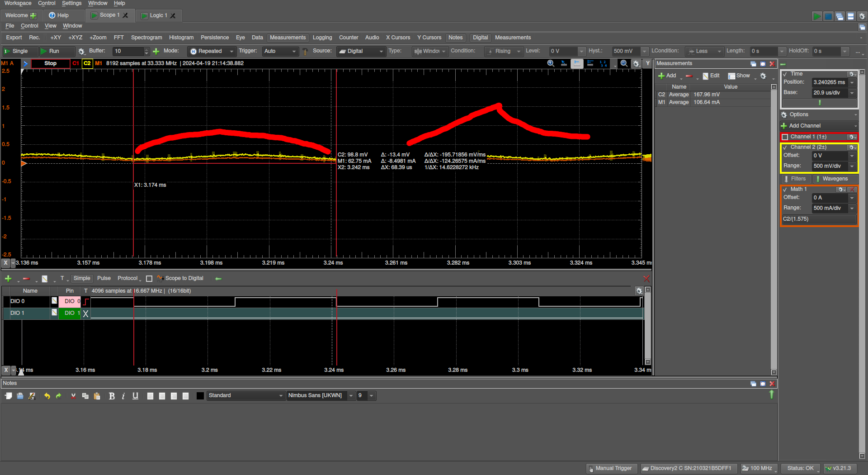Toggle Y Cursors view

pyautogui.click(x=429, y=38)
